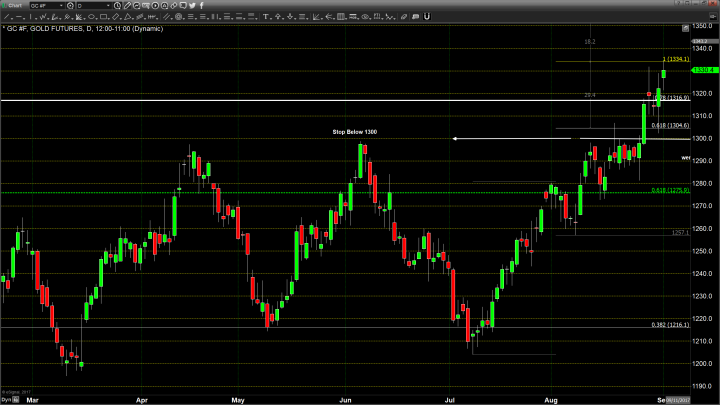Viewport: 720px width, 405px height.
Task: Select the Fibonacci circles tool
Action: pos(178,17)
